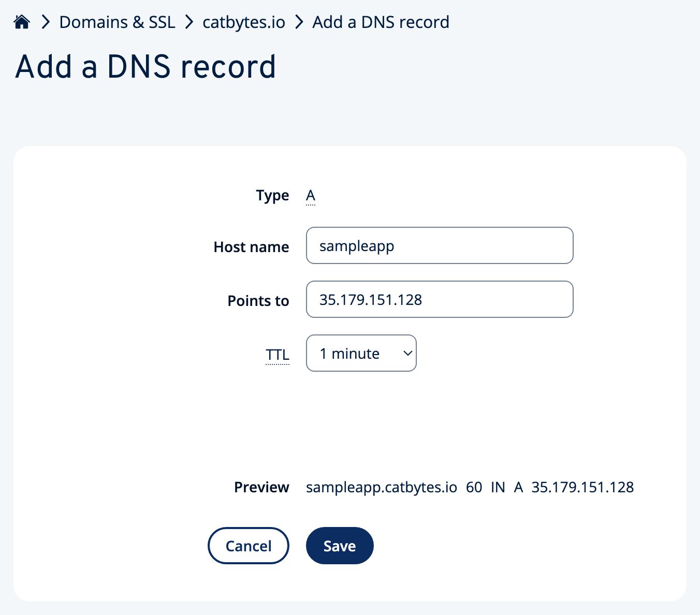Click the Host name input containing sampleapp
Screen dimensions: 700x615
(439, 245)
